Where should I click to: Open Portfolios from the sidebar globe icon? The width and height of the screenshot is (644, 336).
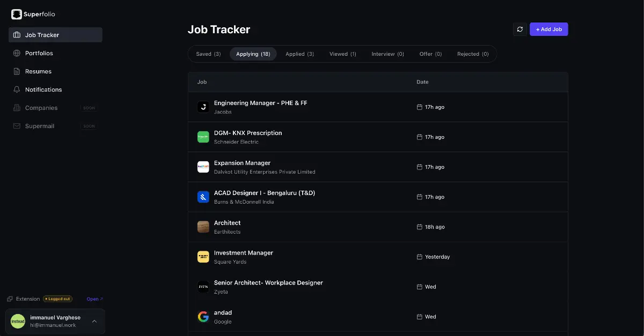[x=17, y=53]
